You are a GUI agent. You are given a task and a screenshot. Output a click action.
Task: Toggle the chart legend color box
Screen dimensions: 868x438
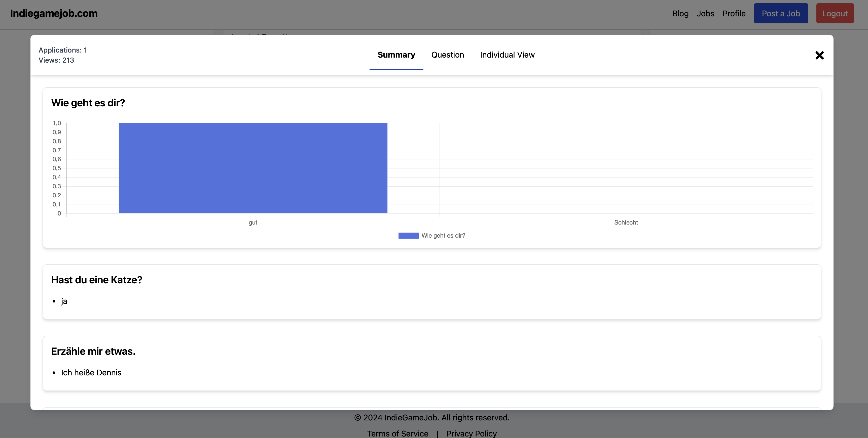click(408, 236)
